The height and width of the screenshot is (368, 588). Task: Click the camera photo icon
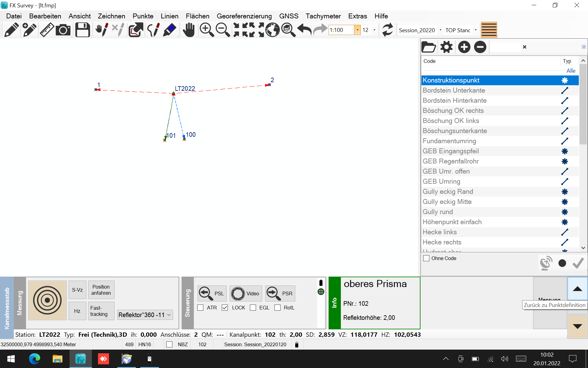pyautogui.click(x=63, y=30)
